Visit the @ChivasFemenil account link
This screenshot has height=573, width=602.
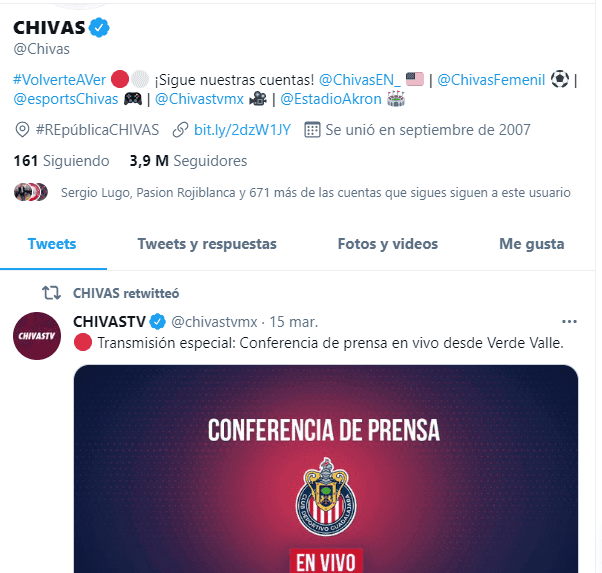[491, 80]
